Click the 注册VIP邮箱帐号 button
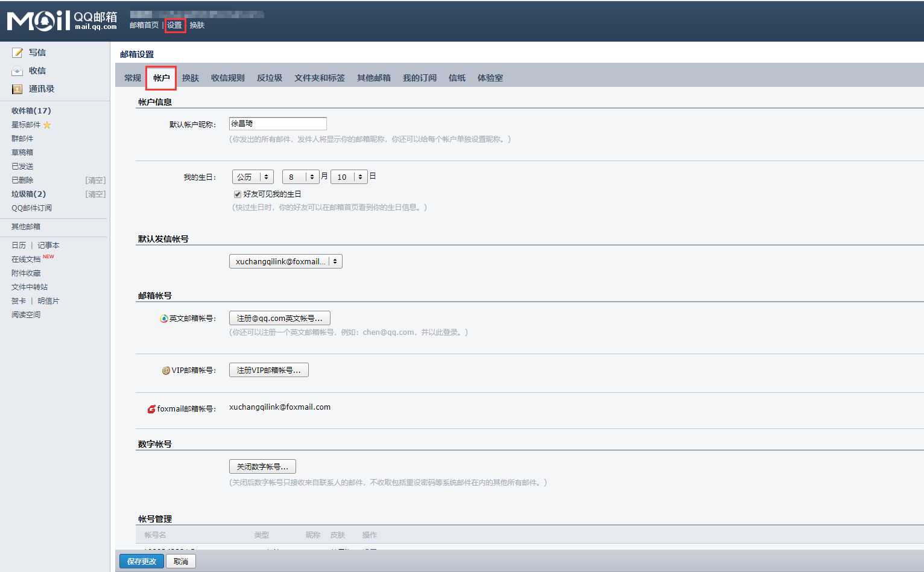The width and height of the screenshot is (924, 572). 269,370
